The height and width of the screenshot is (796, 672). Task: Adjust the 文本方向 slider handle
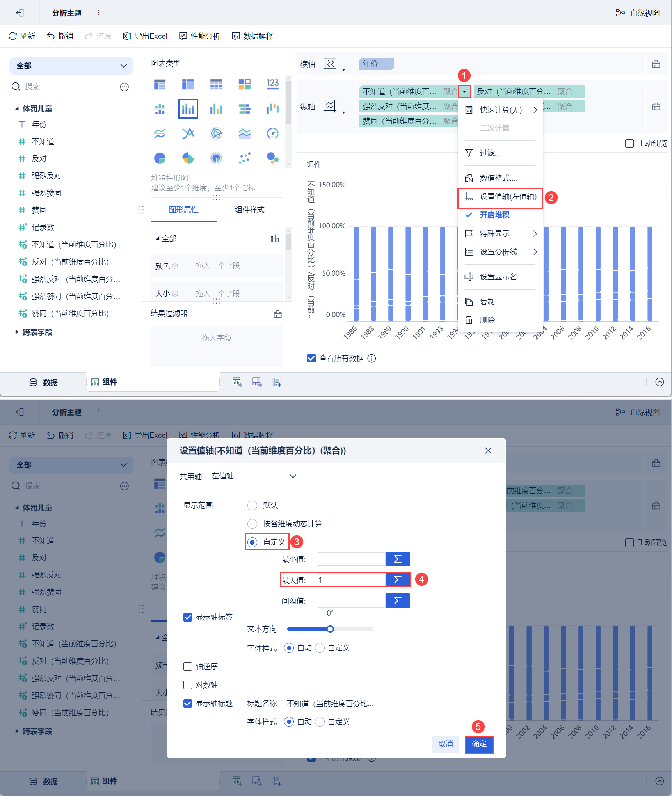[x=330, y=629]
